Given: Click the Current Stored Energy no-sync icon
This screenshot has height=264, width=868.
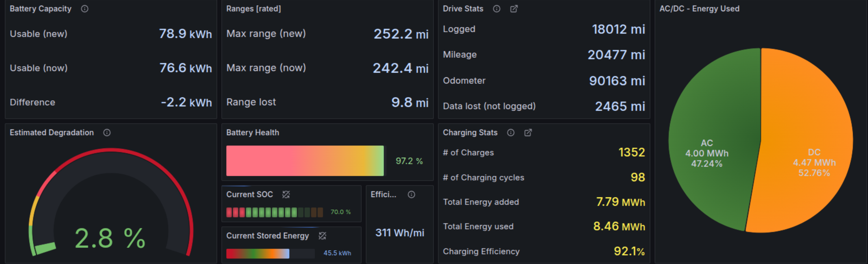Looking at the screenshot, I should coord(322,236).
